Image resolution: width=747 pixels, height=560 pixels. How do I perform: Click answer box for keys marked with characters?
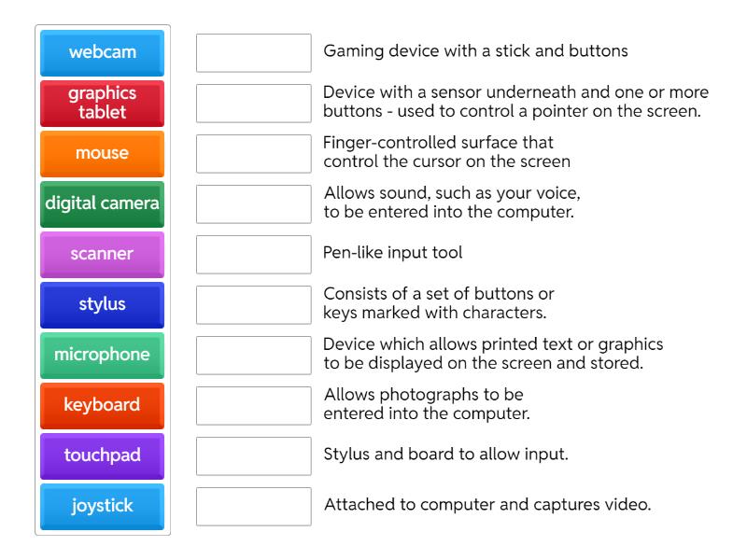click(x=254, y=305)
